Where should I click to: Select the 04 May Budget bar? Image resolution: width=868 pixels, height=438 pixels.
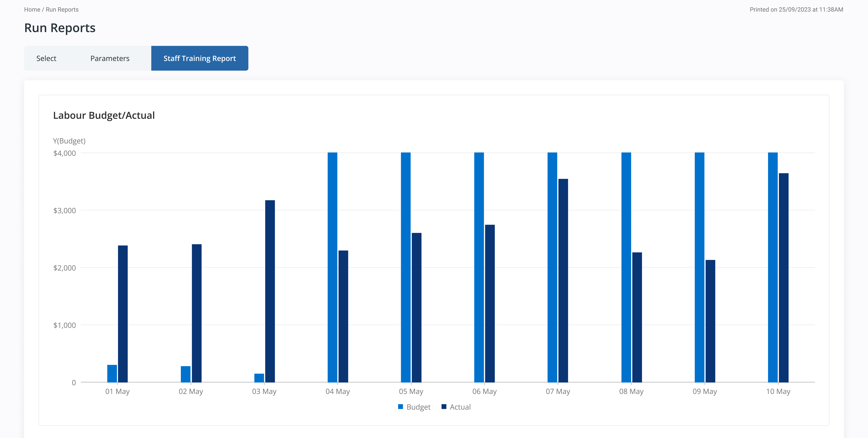point(333,267)
